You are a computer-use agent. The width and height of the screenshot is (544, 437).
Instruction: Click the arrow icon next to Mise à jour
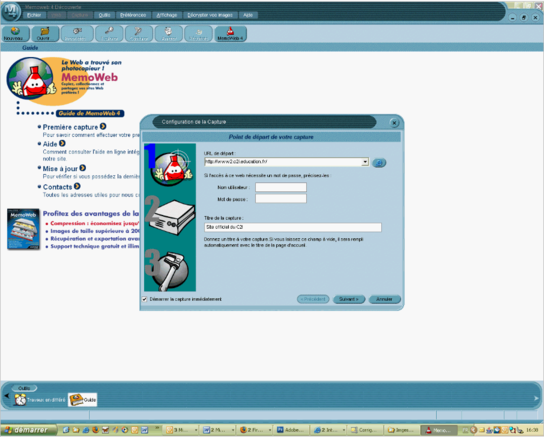click(83, 168)
